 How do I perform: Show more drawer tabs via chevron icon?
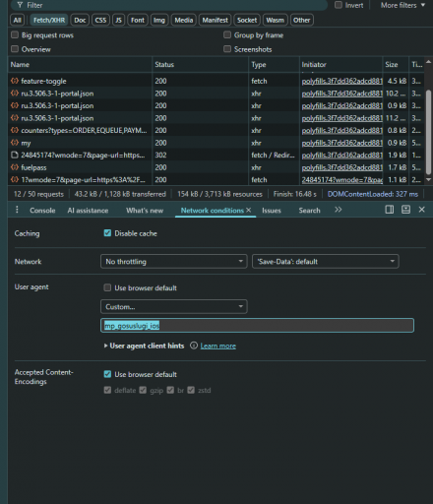click(339, 210)
